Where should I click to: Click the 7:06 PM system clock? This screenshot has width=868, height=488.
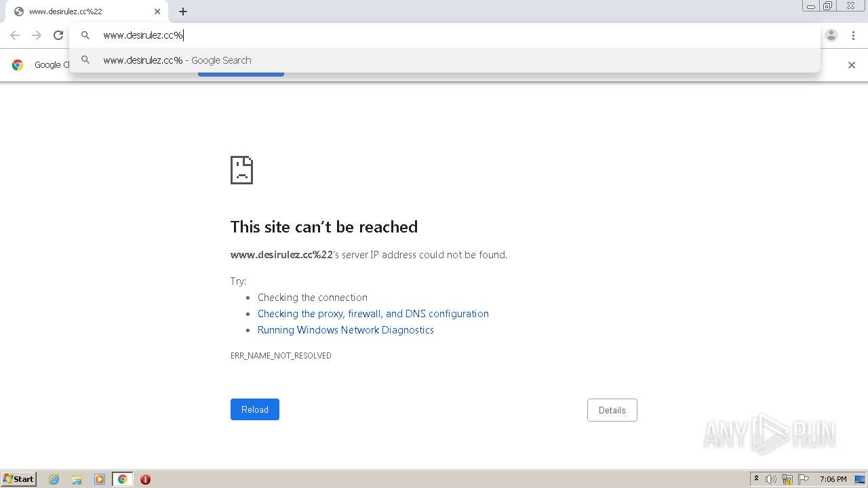tap(833, 479)
